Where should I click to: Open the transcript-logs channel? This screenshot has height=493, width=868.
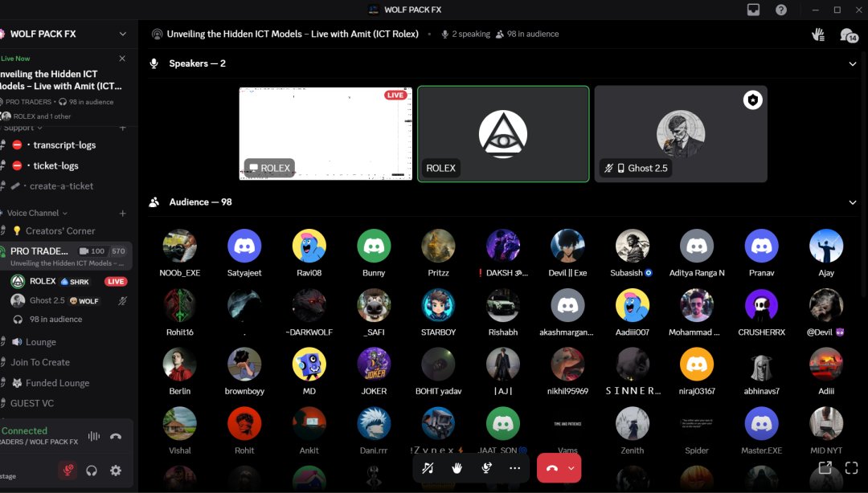coord(65,145)
